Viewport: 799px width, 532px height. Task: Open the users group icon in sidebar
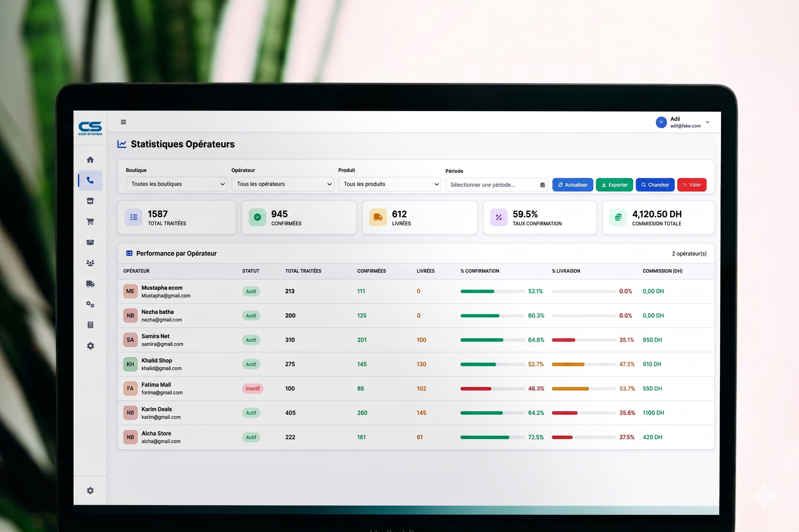[90, 263]
